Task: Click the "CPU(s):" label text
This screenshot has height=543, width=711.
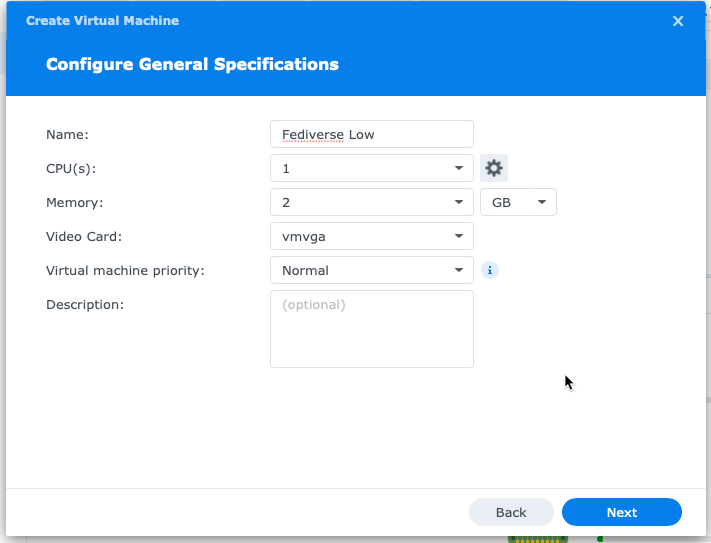Action: coord(71,168)
